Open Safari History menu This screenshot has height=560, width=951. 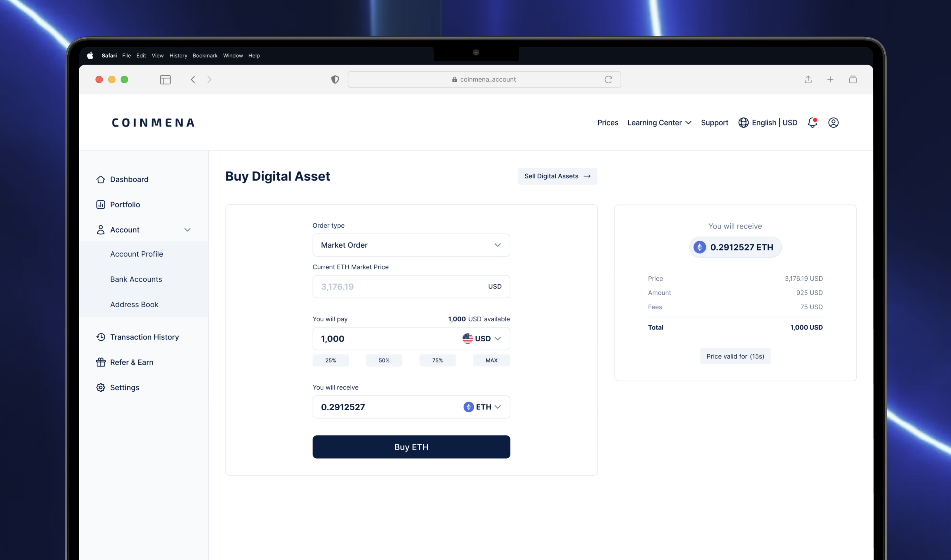178,56
